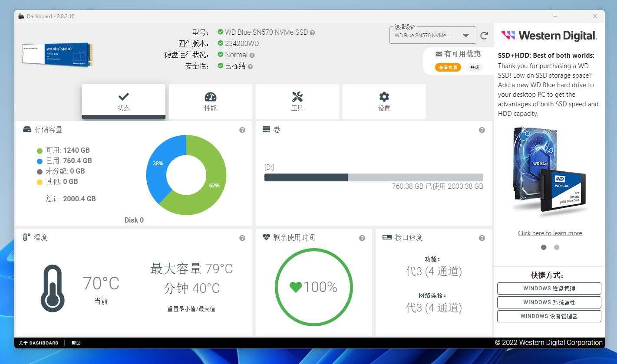The height and width of the screenshot is (364, 617).
Task: Click the 总计: 2000.4 GB text
Action: click(x=71, y=199)
